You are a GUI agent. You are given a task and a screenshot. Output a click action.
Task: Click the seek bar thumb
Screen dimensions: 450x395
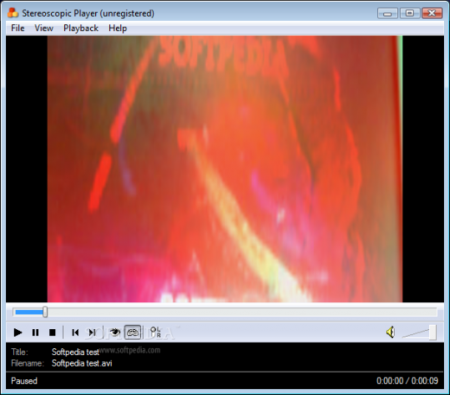45,312
